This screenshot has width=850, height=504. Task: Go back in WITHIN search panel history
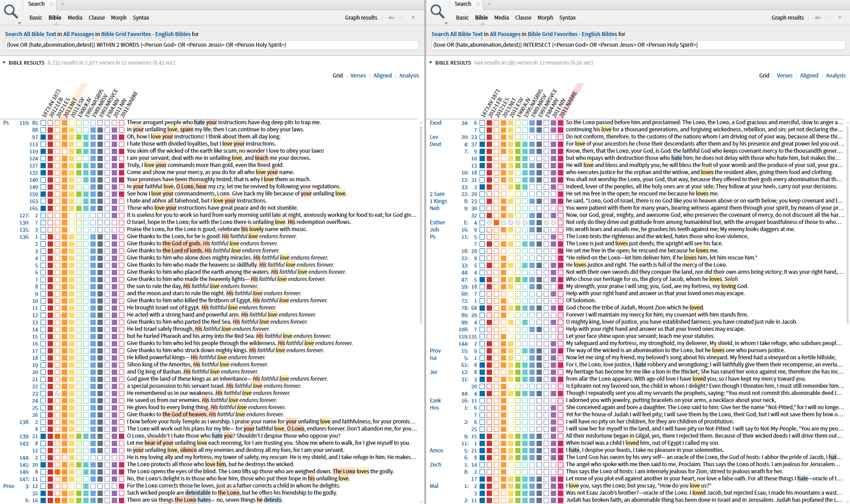[x=391, y=18]
